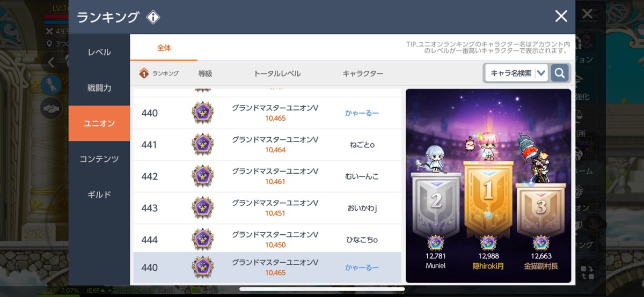The width and height of the screenshot is (644, 297).
Task: Select top player name 金猫副村長
Action: [x=540, y=265]
